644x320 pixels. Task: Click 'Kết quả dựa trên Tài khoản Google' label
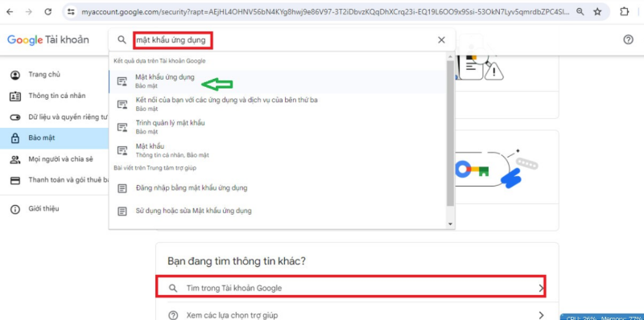click(x=159, y=61)
